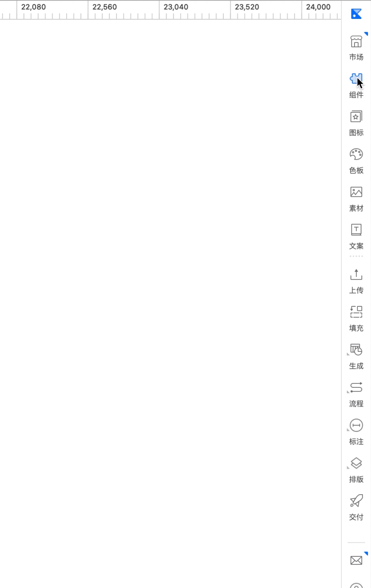Open the 交付 delivery rocket tool
Image resolution: width=371 pixels, height=588 pixels.
click(356, 508)
